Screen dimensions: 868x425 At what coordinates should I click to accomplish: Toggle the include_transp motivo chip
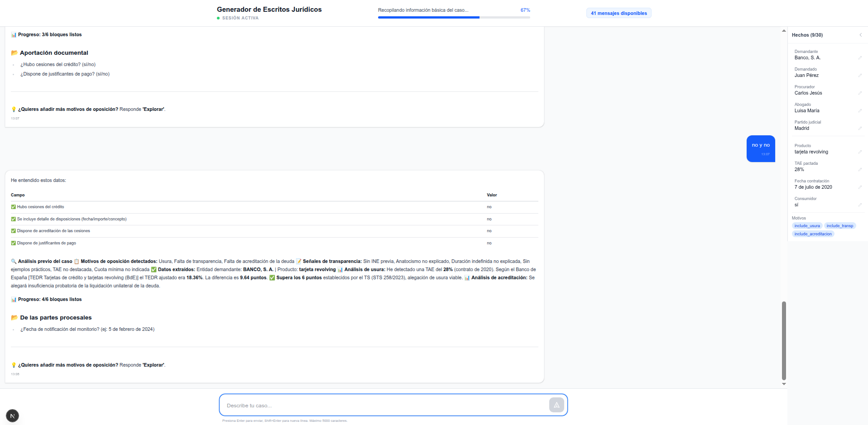coord(840,225)
